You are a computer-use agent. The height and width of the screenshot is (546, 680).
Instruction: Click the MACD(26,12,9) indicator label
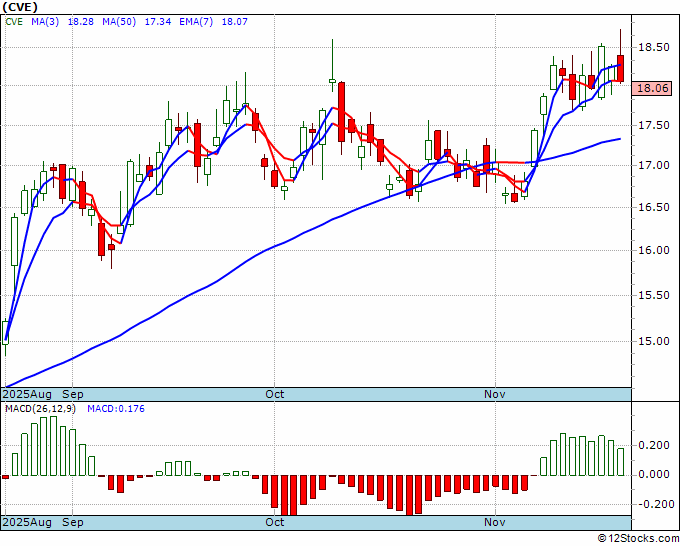tap(40, 409)
